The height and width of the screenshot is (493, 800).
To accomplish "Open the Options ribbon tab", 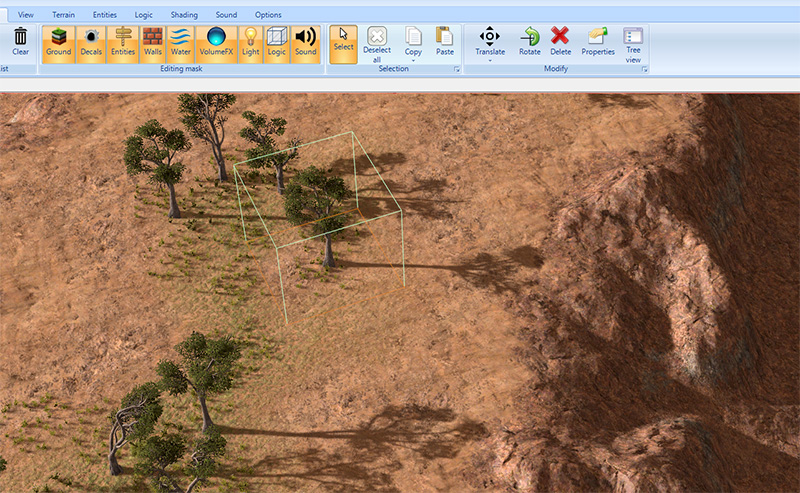I will [268, 15].
